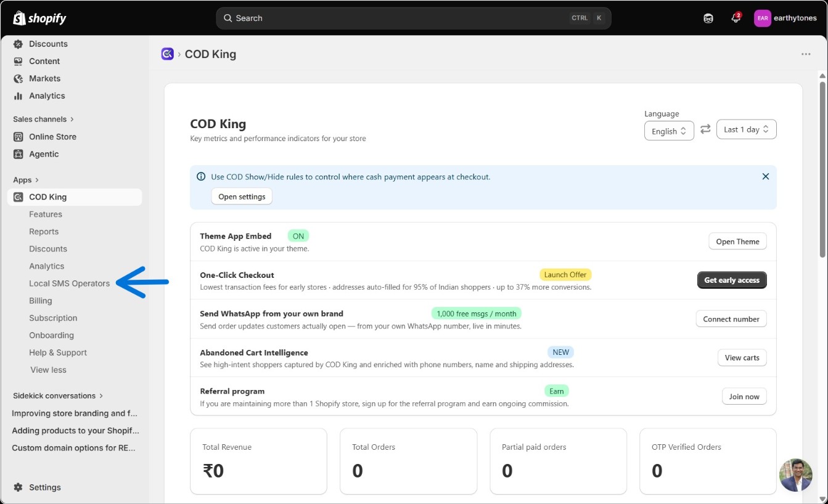
Task: Click the Online Store icon
Action: tap(18, 137)
